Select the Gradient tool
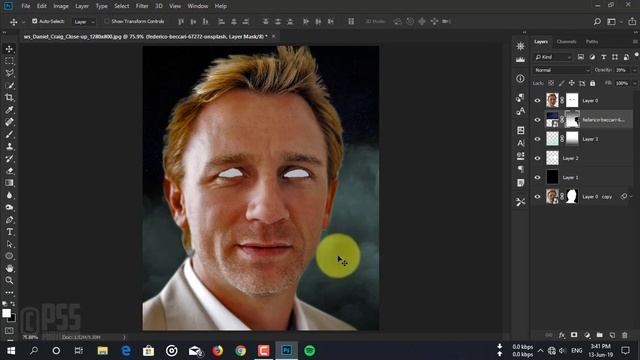 click(x=9, y=183)
